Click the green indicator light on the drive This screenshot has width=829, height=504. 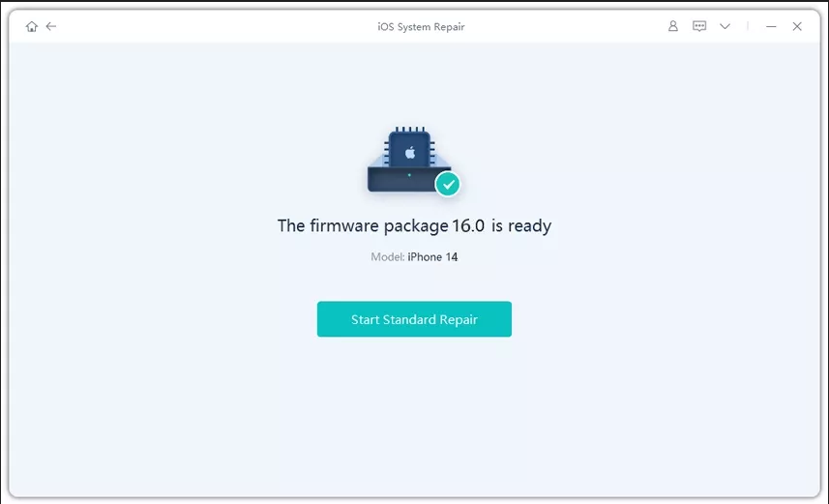(409, 175)
